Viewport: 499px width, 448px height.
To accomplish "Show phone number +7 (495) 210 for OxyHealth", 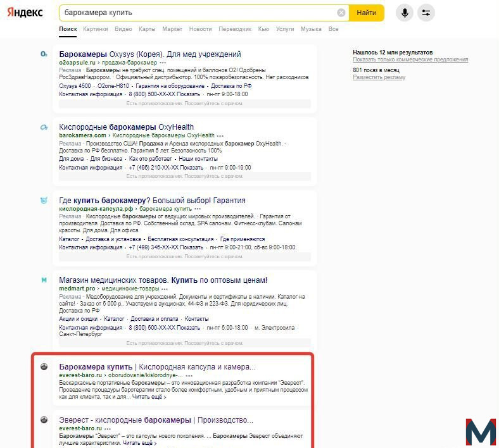I will [166, 168].
